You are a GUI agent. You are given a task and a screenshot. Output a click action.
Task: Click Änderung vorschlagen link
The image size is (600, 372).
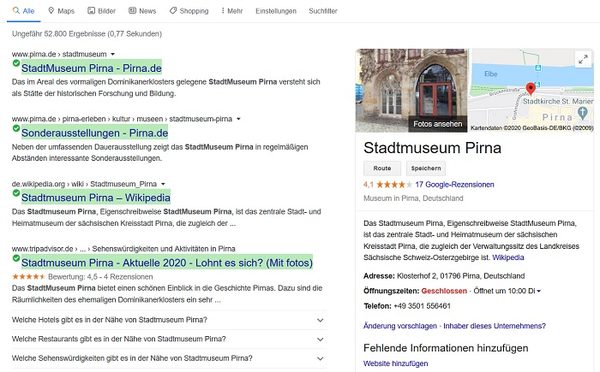[400, 326]
